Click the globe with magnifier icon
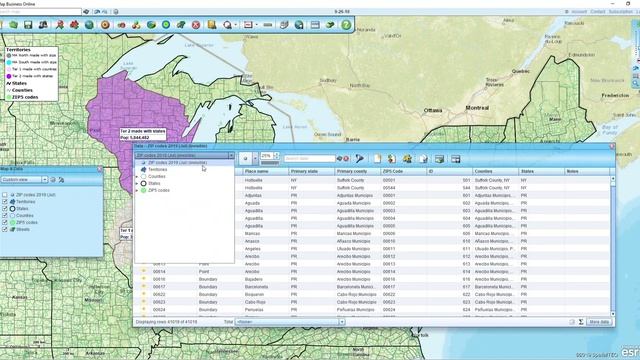640x360 pixels. pos(299,25)
